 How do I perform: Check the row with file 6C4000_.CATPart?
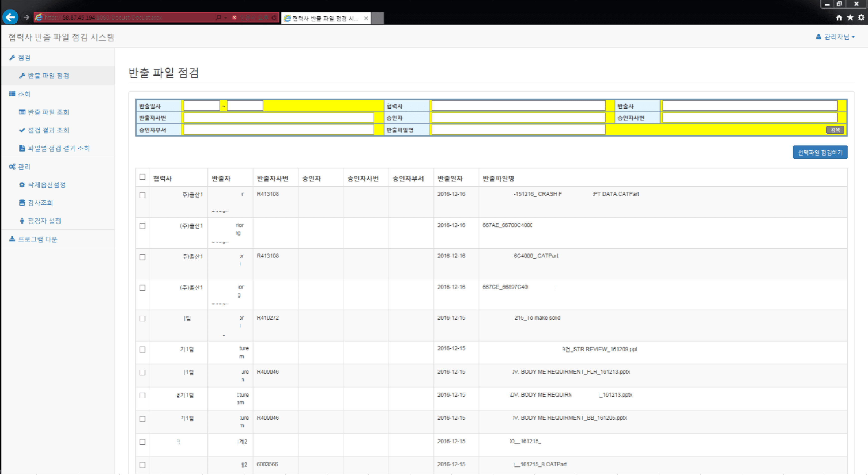coord(143,257)
